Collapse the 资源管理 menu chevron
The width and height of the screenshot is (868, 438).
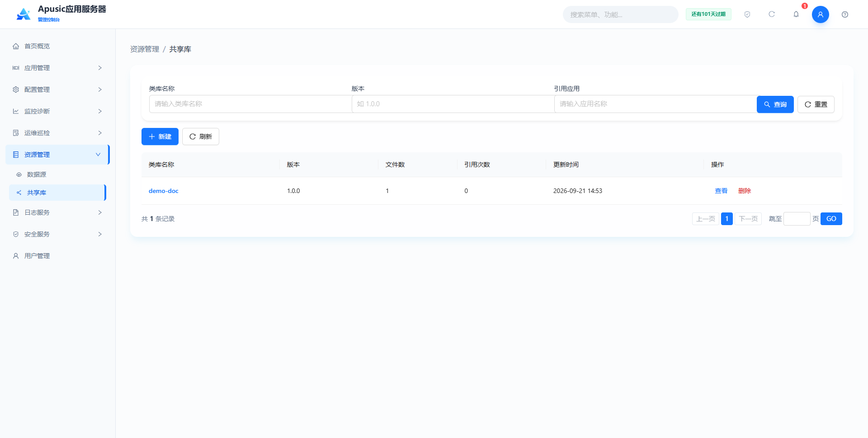[x=98, y=155]
